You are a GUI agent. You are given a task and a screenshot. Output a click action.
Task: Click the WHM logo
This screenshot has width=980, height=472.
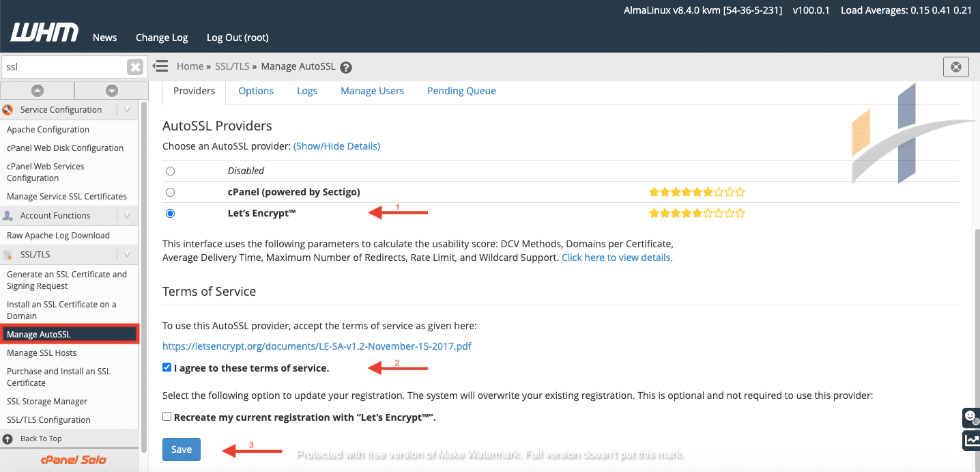coord(44,31)
